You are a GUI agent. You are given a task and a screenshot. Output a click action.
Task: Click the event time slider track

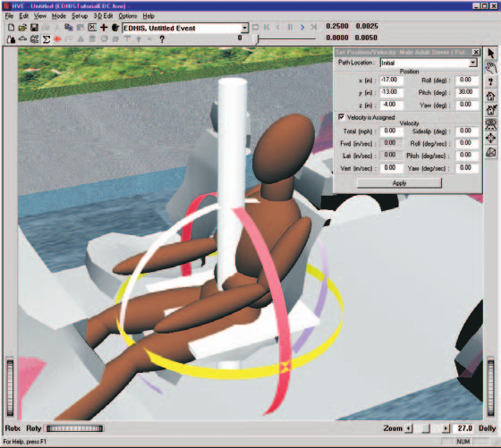point(286,39)
